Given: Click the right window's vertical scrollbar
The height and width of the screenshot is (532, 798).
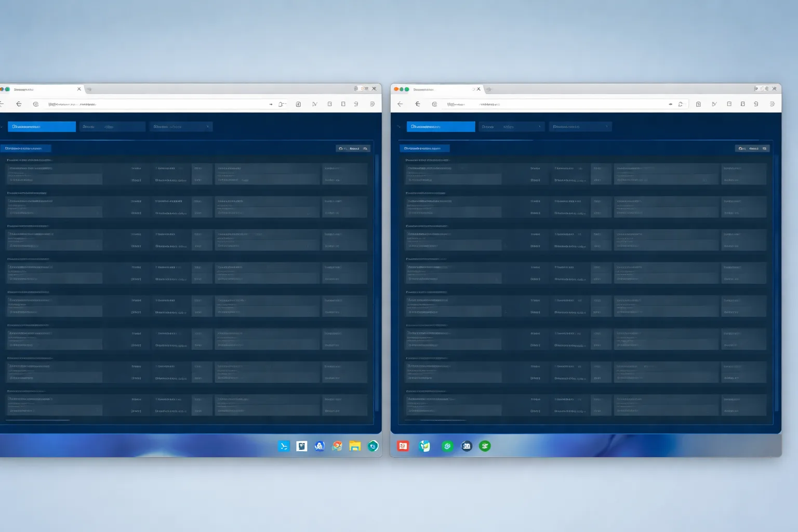Looking at the screenshot, I should (777, 283).
